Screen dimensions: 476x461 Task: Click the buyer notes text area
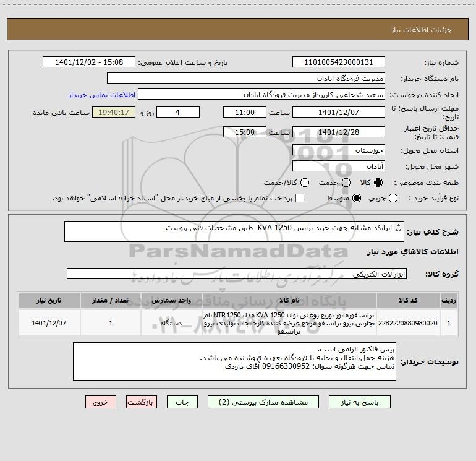234,361
